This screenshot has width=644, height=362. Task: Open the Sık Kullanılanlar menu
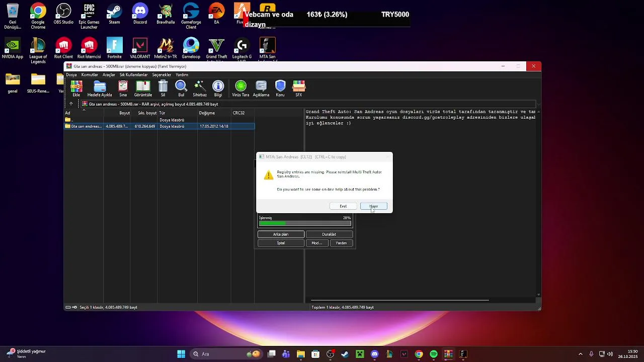point(133,75)
